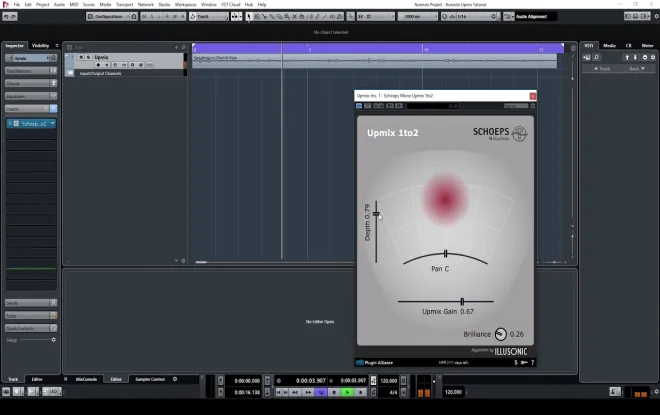660x415 pixels.
Task: Toggle plugin bypass button in plugin header
Action: [x=359, y=106]
